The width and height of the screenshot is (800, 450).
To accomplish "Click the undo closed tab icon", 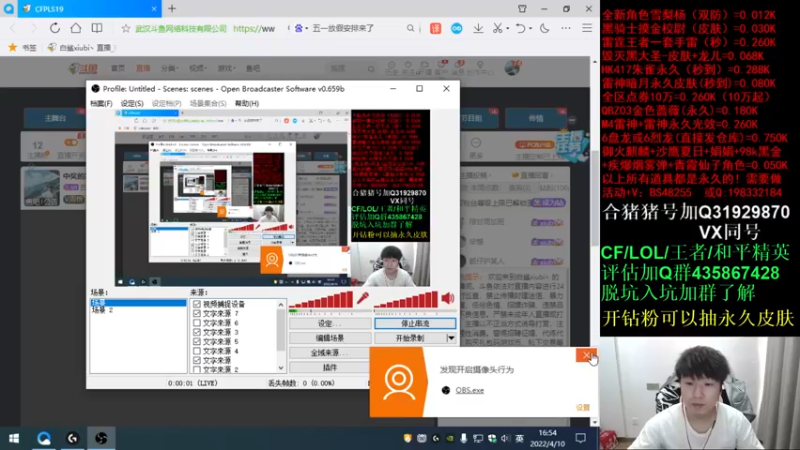I will click(x=520, y=29).
